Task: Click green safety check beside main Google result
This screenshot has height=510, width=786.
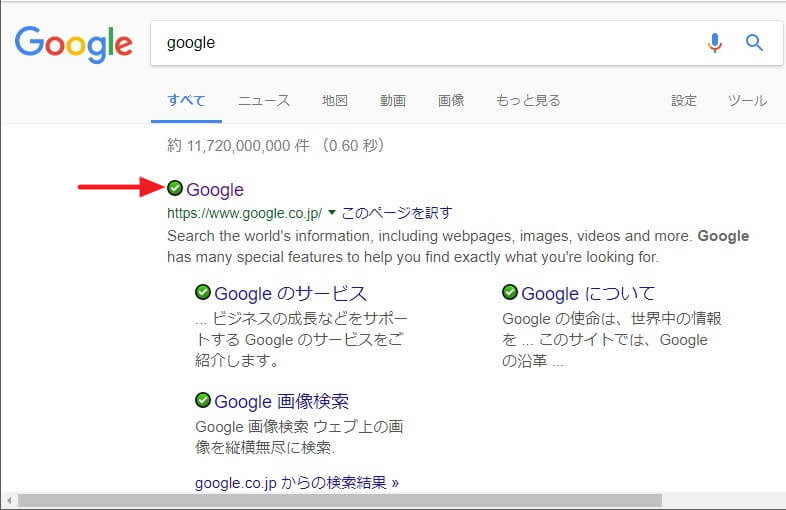Action: click(175, 188)
